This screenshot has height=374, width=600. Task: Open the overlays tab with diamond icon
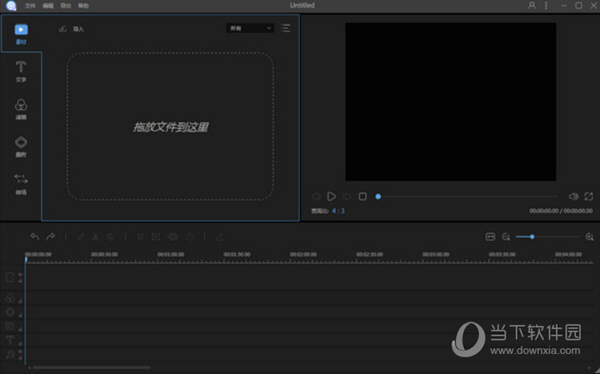click(x=21, y=147)
